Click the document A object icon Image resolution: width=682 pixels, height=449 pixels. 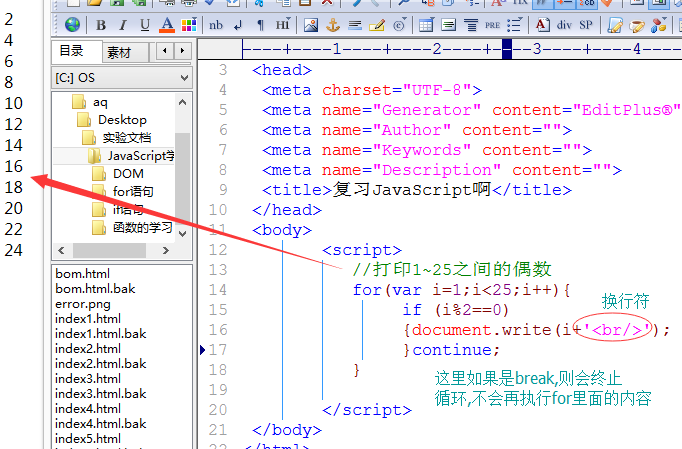coord(542,25)
